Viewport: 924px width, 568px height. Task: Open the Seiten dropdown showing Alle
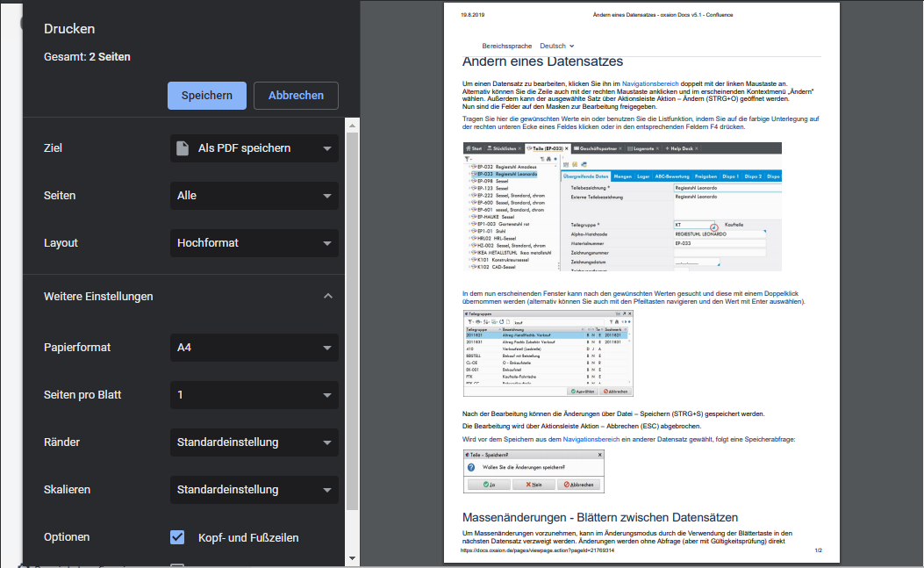pyautogui.click(x=254, y=196)
